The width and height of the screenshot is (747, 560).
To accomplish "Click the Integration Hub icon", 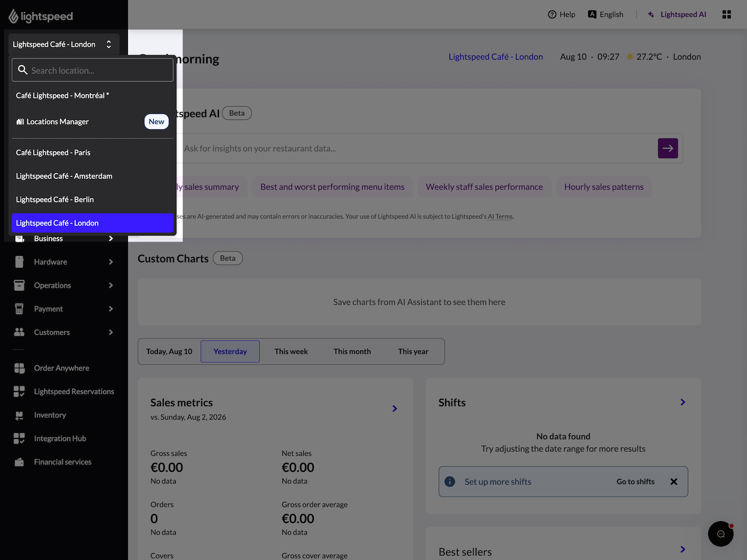I will [x=19, y=439].
